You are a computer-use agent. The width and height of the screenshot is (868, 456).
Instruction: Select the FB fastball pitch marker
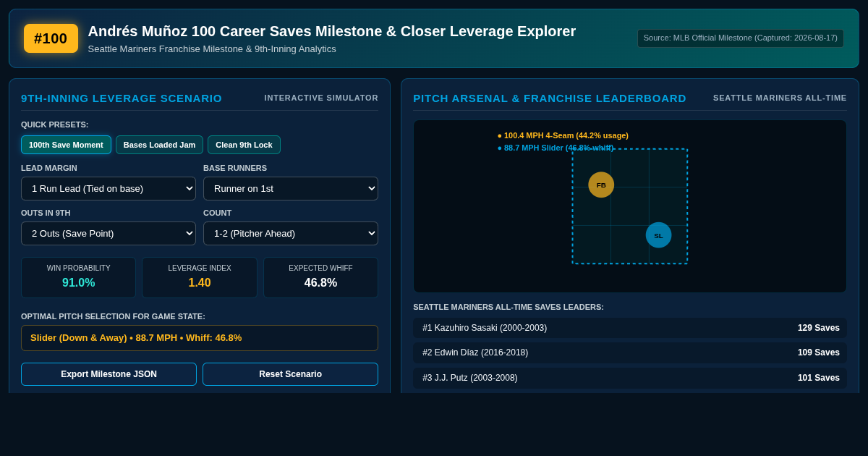click(x=601, y=185)
